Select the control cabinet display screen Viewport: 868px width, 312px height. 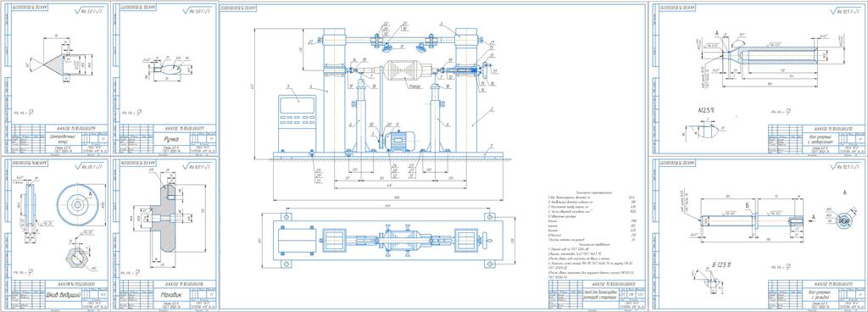[298, 105]
